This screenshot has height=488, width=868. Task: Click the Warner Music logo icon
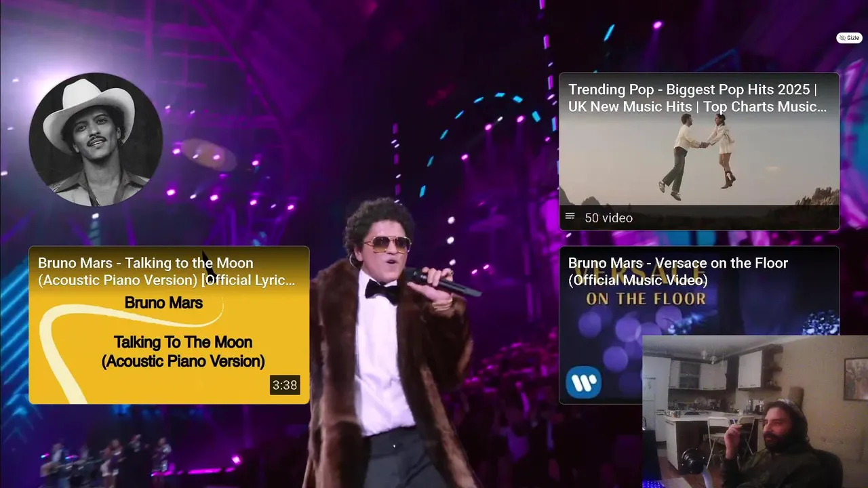(x=584, y=383)
